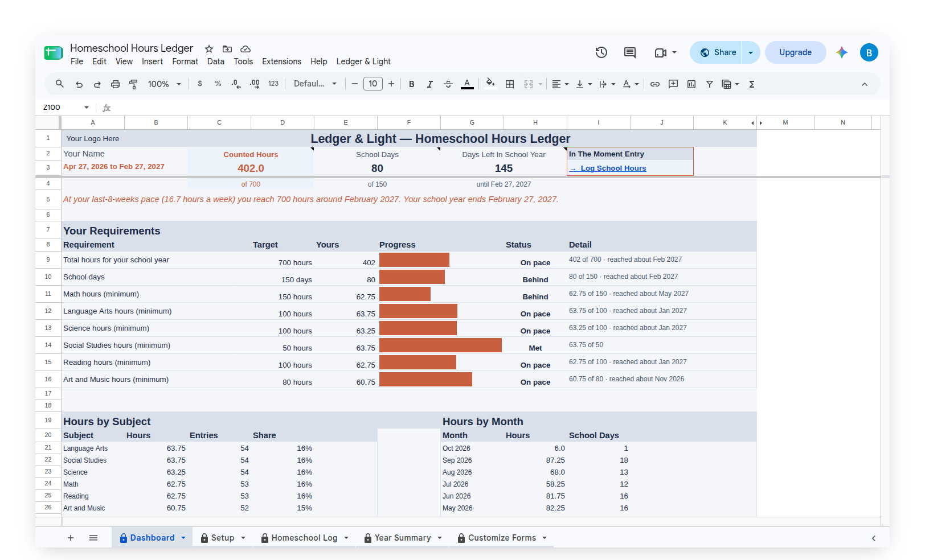Toggle strikethrough formatting

point(448,84)
